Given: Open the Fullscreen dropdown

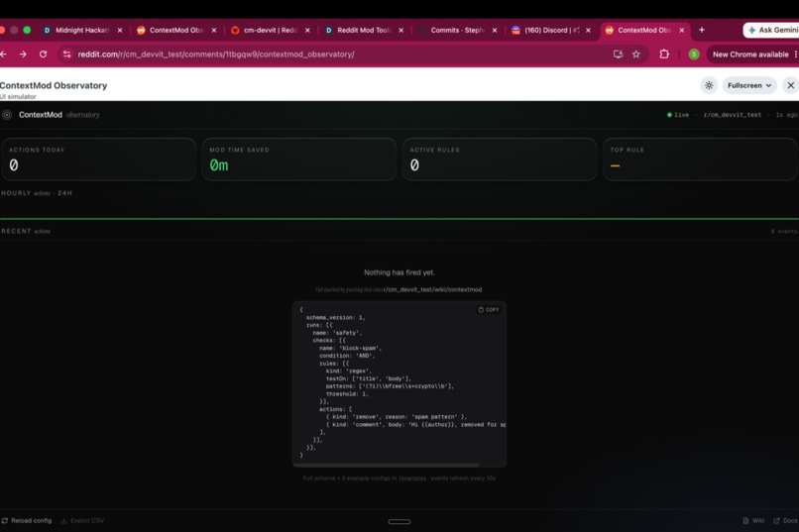Looking at the screenshot, I should click(x=749, y=85).
